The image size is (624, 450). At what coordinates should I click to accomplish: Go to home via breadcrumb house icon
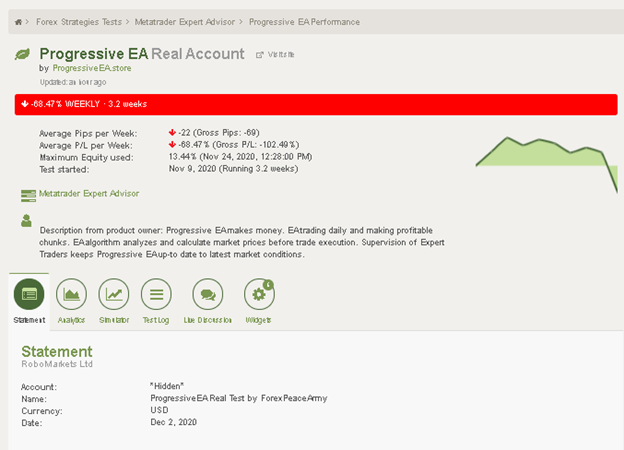pos(18,22)
